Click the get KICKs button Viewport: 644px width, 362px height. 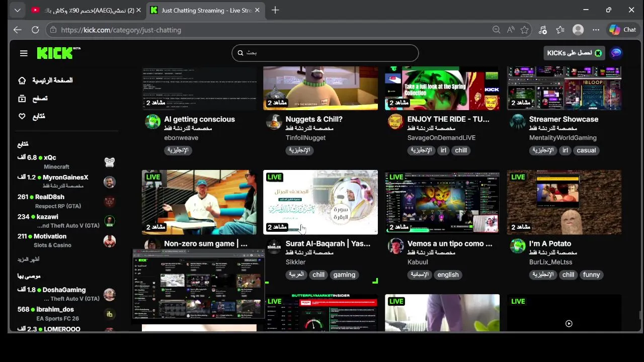point(575,53)
